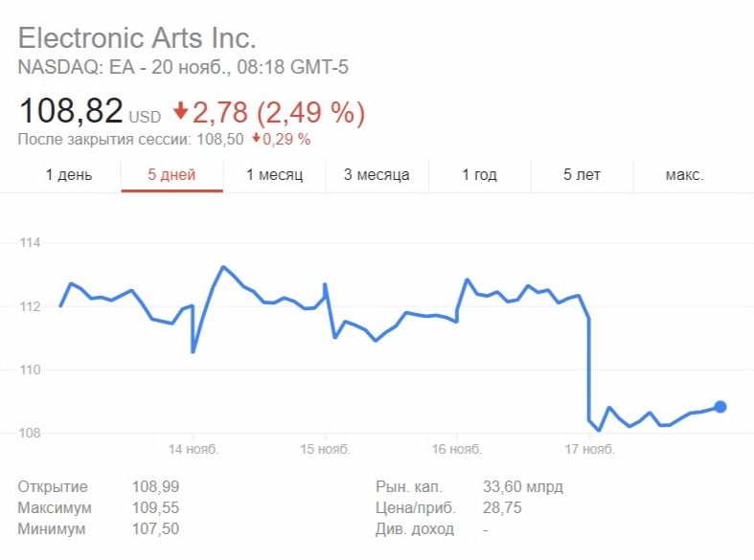Open the макс. time range
754x560 pixels.
pyautogui.click(x=685, y=175)
